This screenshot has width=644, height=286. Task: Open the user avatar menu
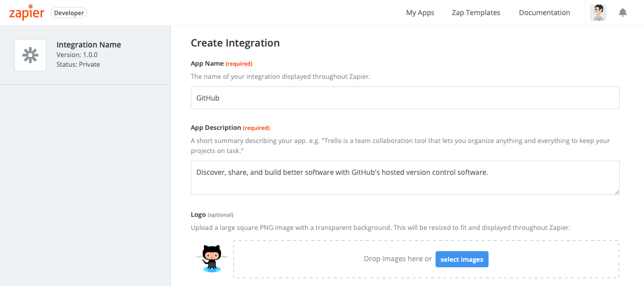click(599, 13)
